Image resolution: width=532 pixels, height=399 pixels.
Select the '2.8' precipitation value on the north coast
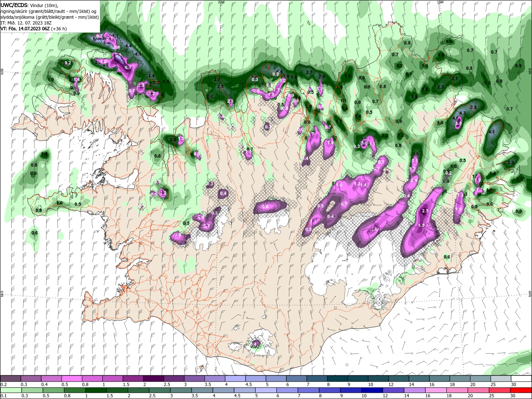221,86
